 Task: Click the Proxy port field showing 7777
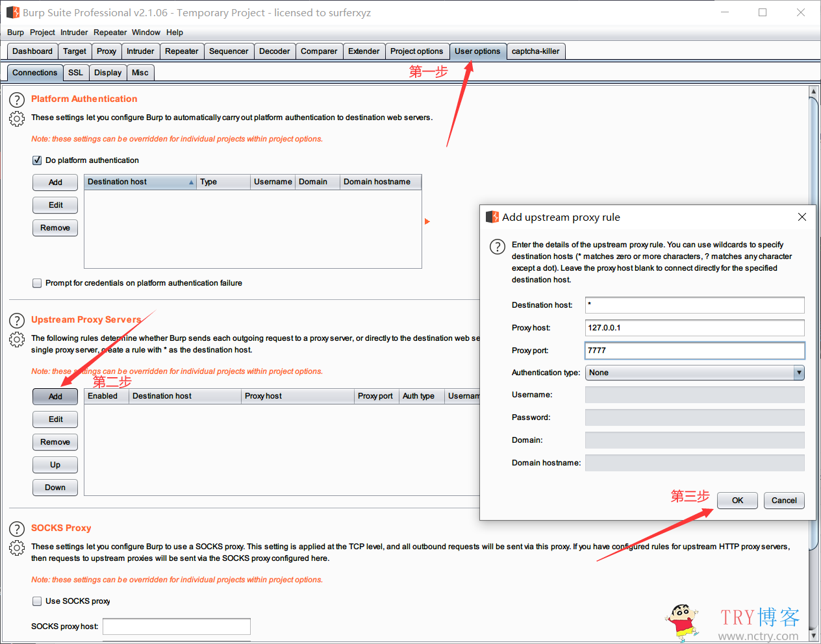695,351
